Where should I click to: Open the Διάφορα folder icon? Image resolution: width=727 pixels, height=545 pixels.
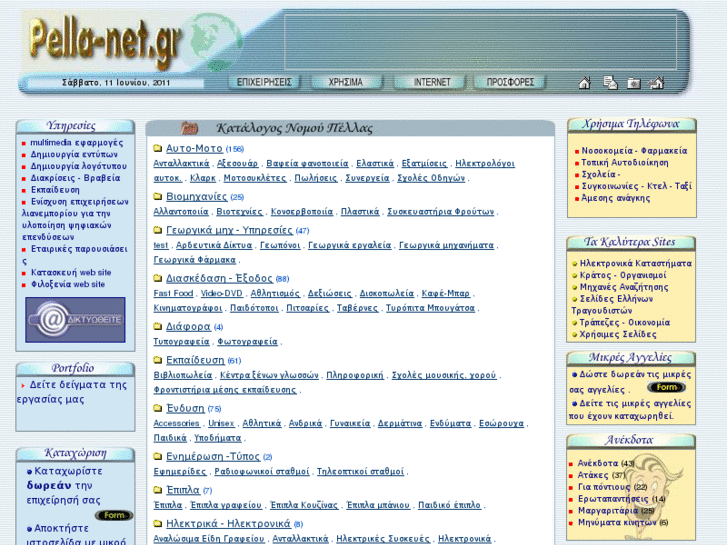[x=158, y=327]
